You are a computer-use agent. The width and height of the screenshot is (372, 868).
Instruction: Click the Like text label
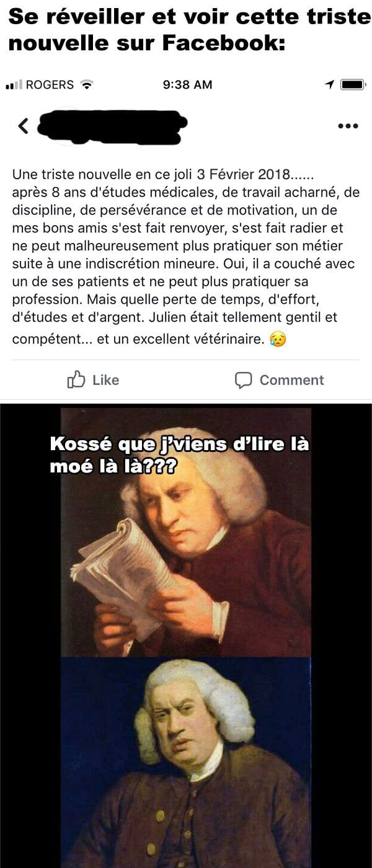105,380
